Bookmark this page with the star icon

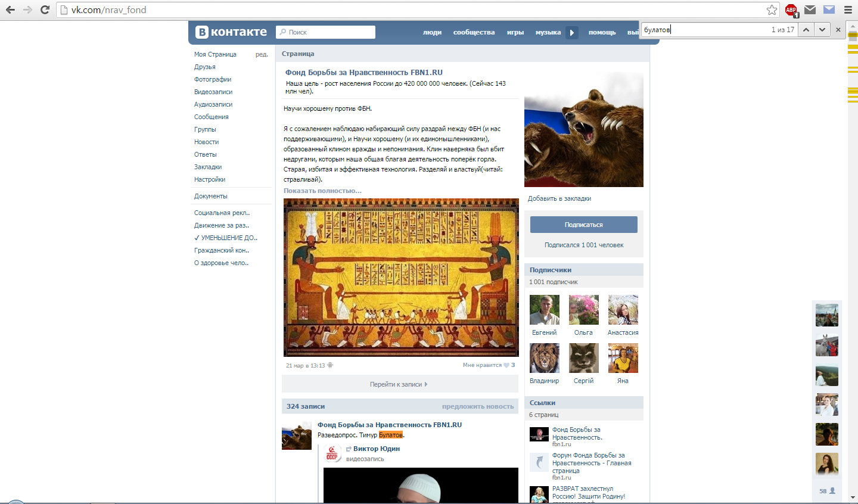click(x=772, y=10)
